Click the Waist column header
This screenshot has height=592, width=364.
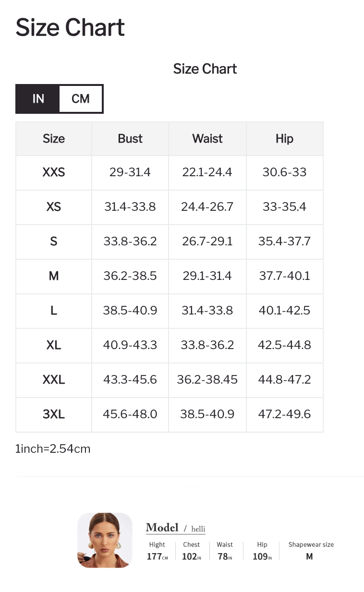pos(207,139)
